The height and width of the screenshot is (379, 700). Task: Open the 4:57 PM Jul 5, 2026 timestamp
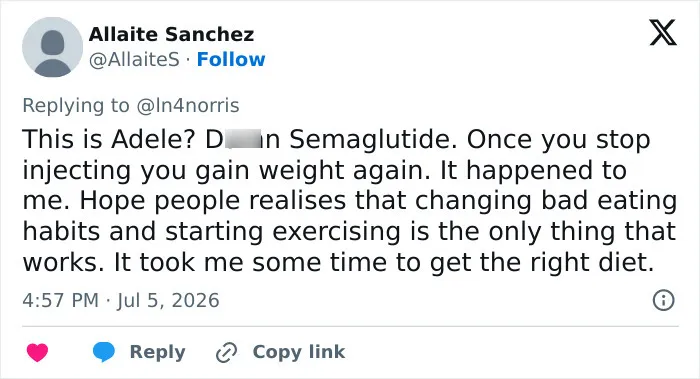tap(121, 300)
